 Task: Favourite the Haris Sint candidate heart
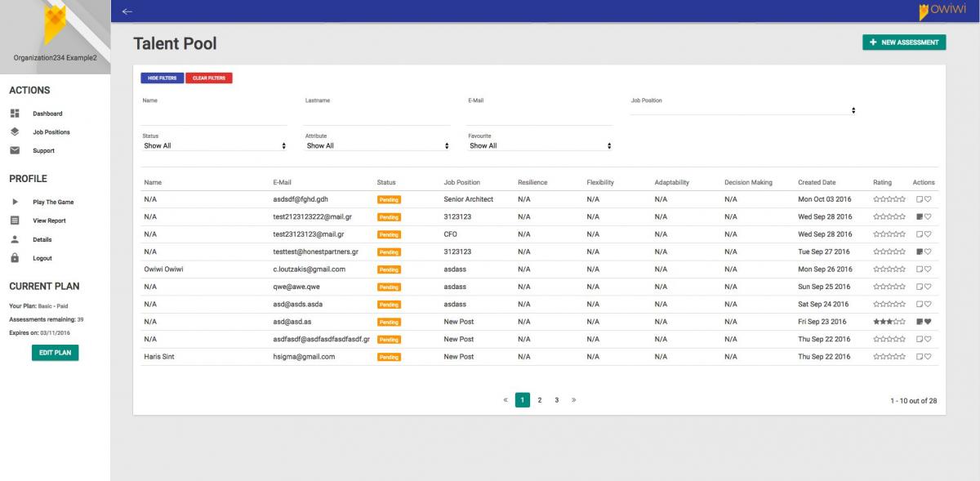coord(928,357)
